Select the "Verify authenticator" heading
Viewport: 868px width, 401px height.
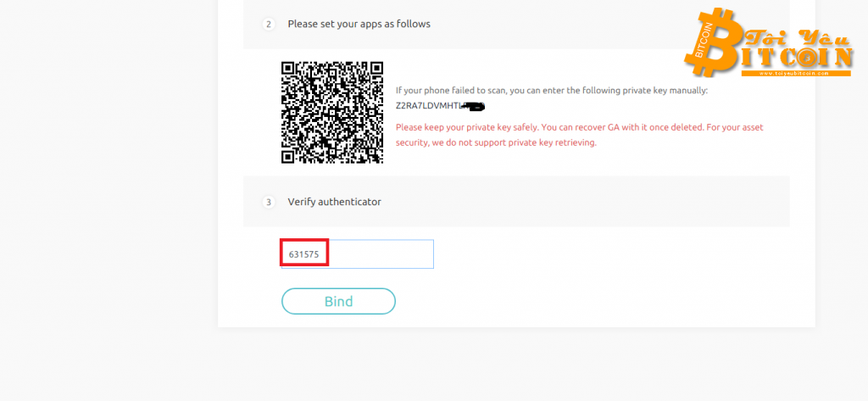pyautogui.click(x=334, y=202)
